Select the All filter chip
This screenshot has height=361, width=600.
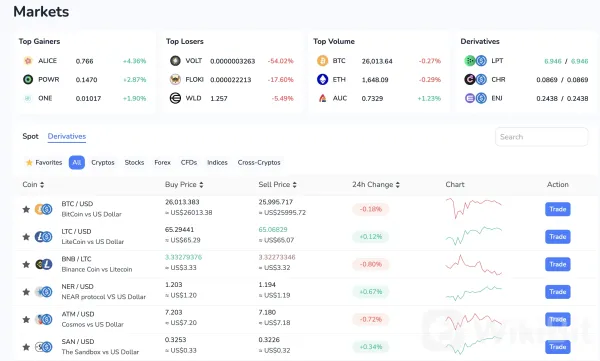[77, 162]
